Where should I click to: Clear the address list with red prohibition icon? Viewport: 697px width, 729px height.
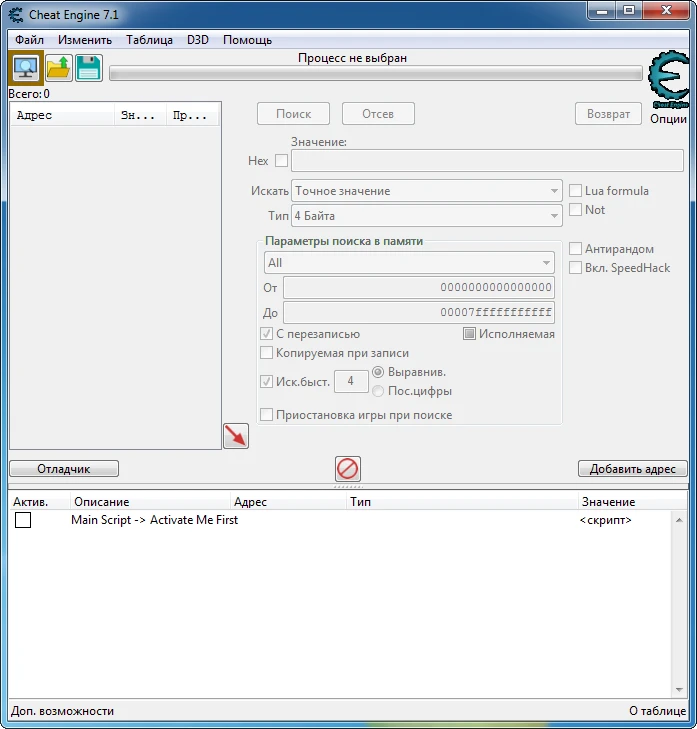point(348,469)
